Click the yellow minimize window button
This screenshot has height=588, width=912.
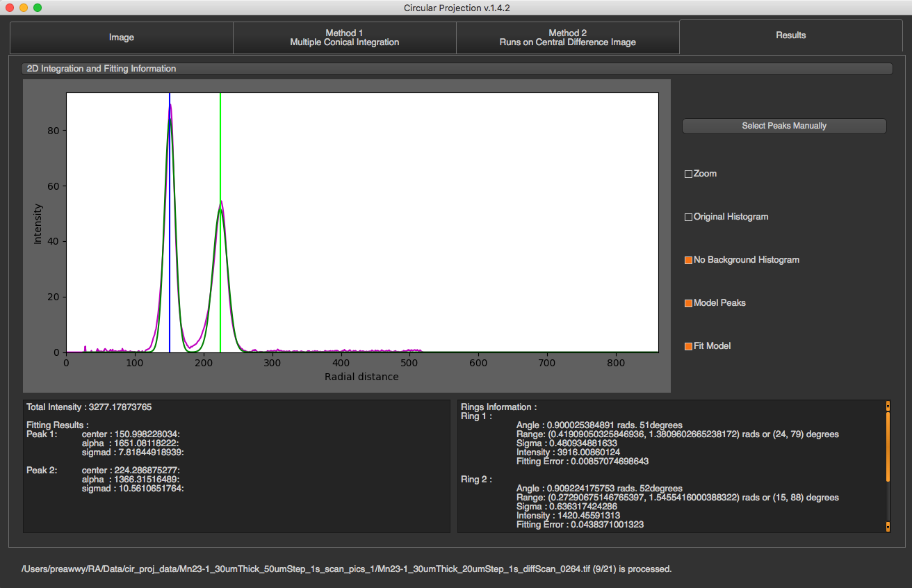[x=24, y=8]
